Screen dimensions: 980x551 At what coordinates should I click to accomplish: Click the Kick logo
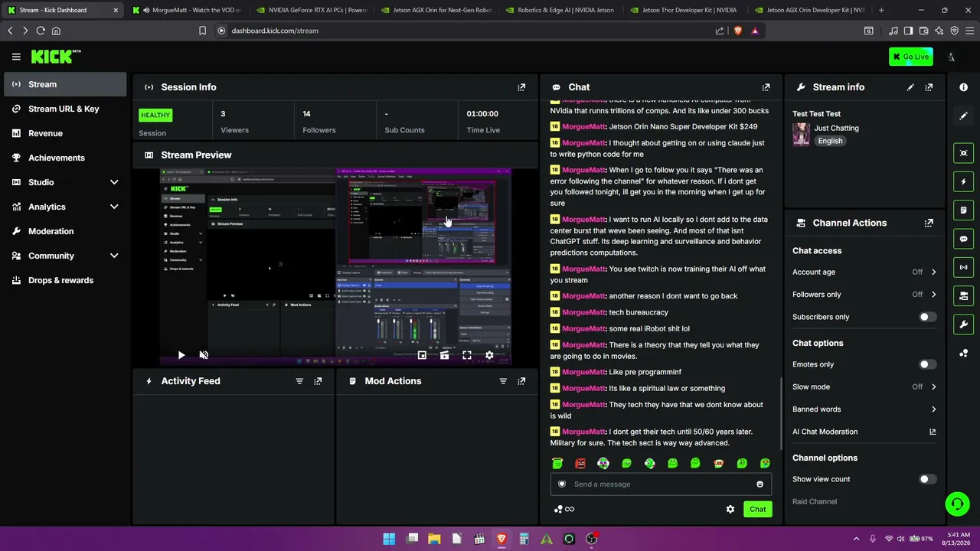54,57
